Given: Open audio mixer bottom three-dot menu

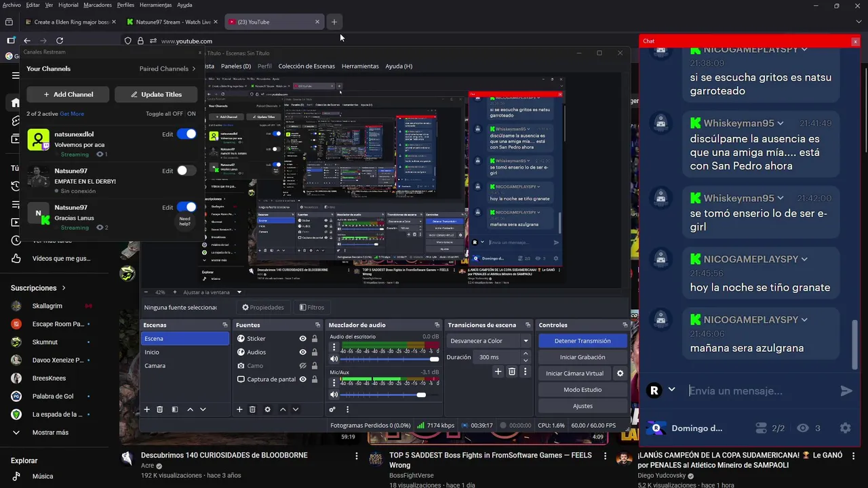Looking at the screenshot, I should 347,409.
